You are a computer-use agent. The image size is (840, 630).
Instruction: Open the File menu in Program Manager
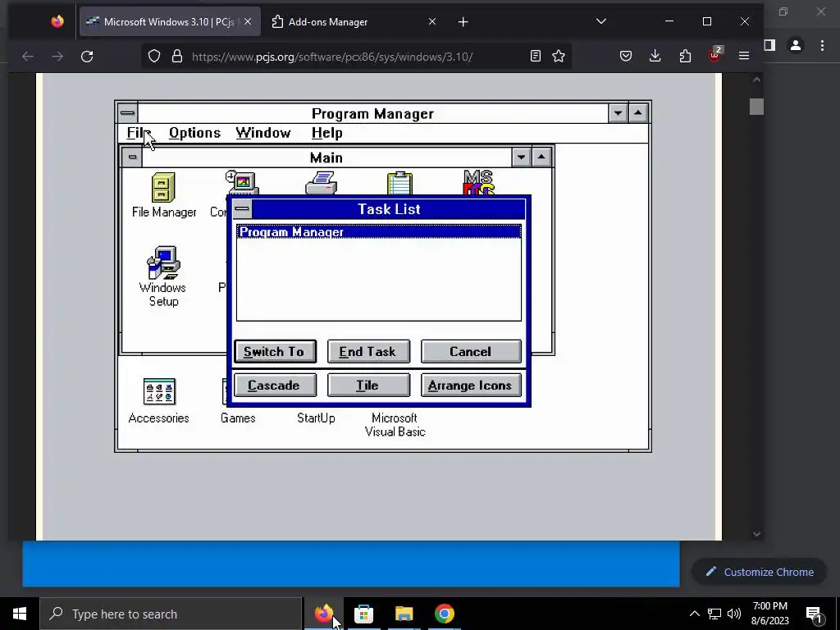(x=139, y=133)
